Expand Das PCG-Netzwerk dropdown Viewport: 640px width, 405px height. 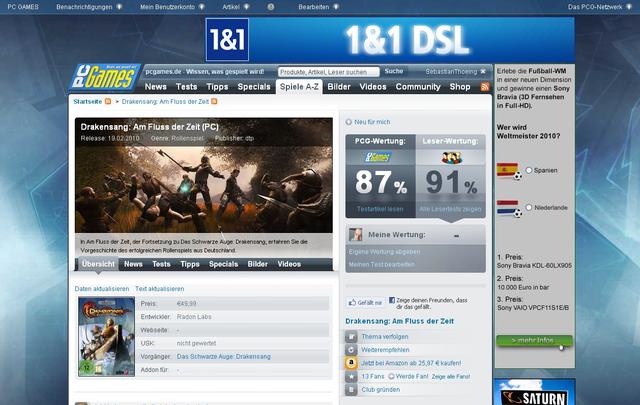(629, 7)
